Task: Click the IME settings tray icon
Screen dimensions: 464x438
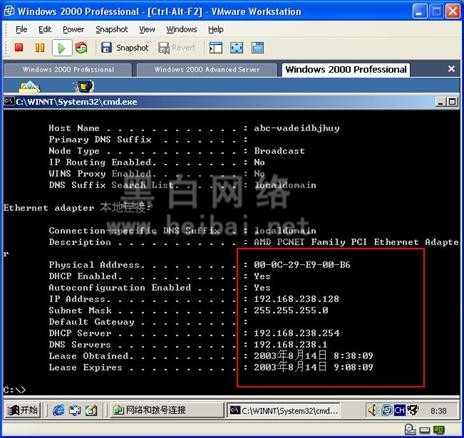Action: tap(413, 410)
